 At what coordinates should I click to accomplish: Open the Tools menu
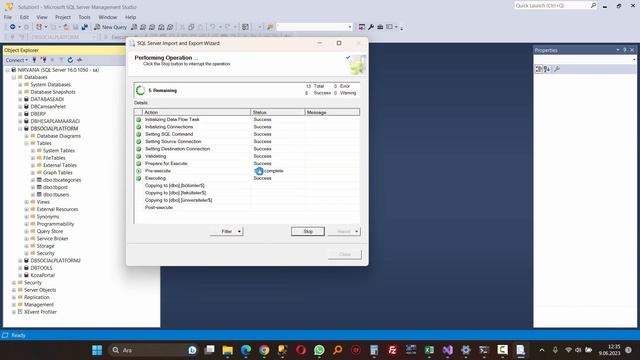(84, 17)
